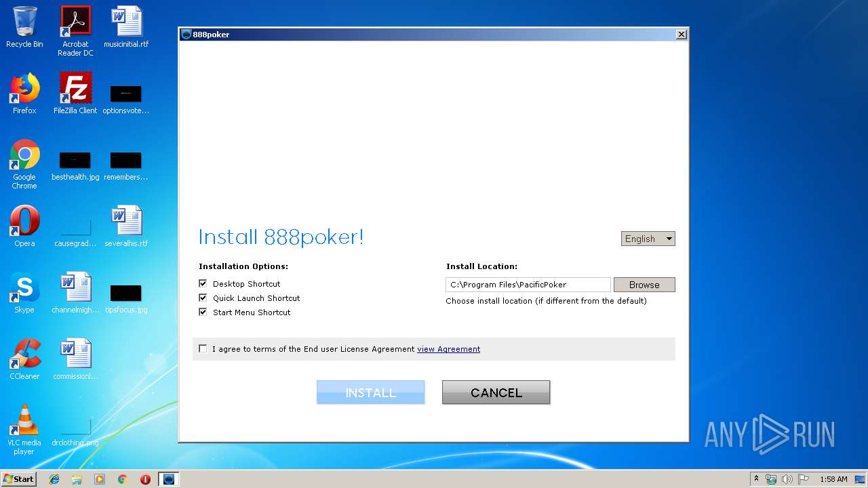The image size is (868, 488).
Task: Launch Acrobat Reader DC shortcut
Action: [75, 30]
